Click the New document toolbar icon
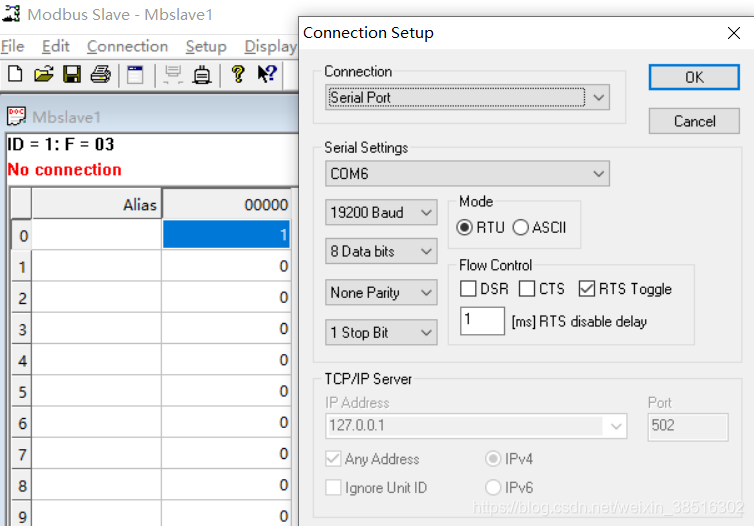 point(15,75)
